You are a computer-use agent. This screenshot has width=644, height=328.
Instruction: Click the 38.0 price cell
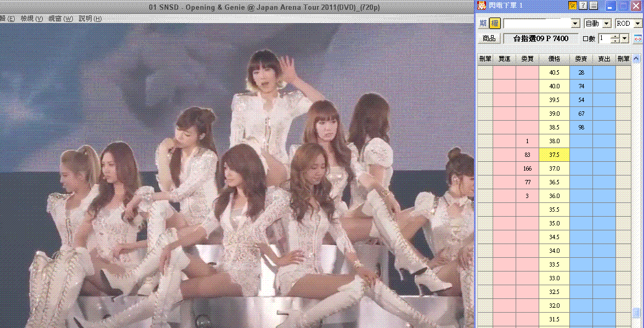click(554, 141)
